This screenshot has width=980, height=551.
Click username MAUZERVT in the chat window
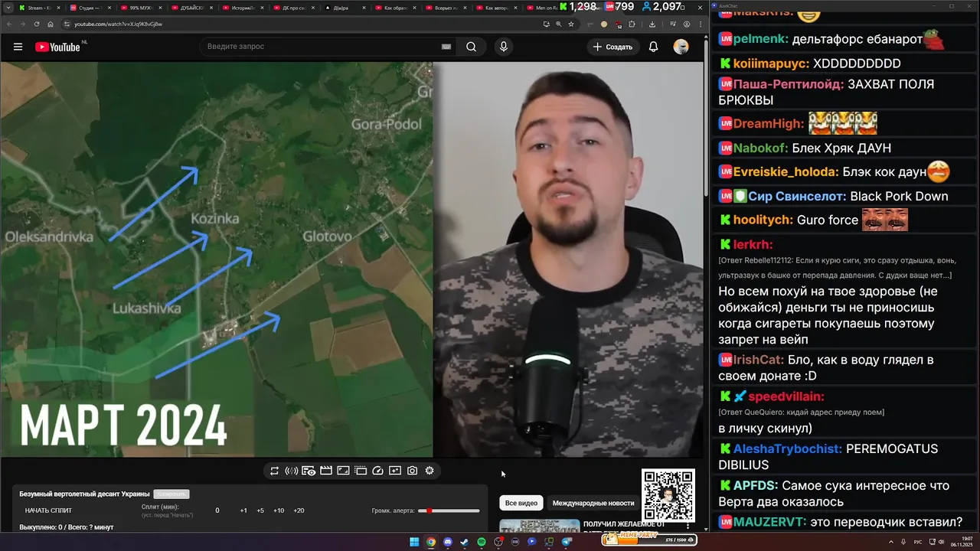[770, 522]
